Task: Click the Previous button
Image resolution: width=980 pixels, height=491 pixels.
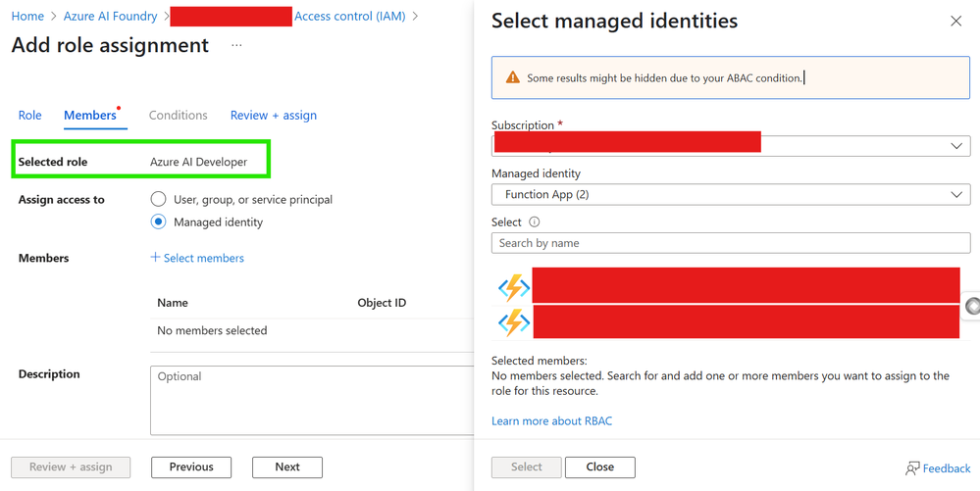Action: (x=191, y=467)
